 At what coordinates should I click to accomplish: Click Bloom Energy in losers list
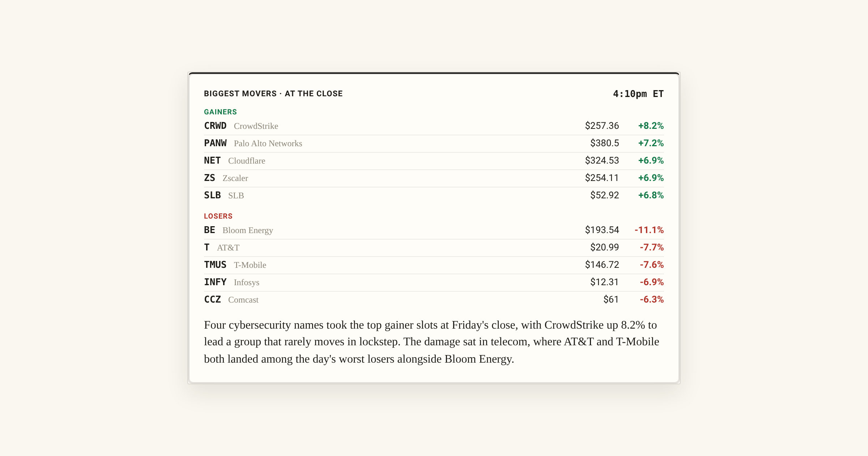click(248, 230)
